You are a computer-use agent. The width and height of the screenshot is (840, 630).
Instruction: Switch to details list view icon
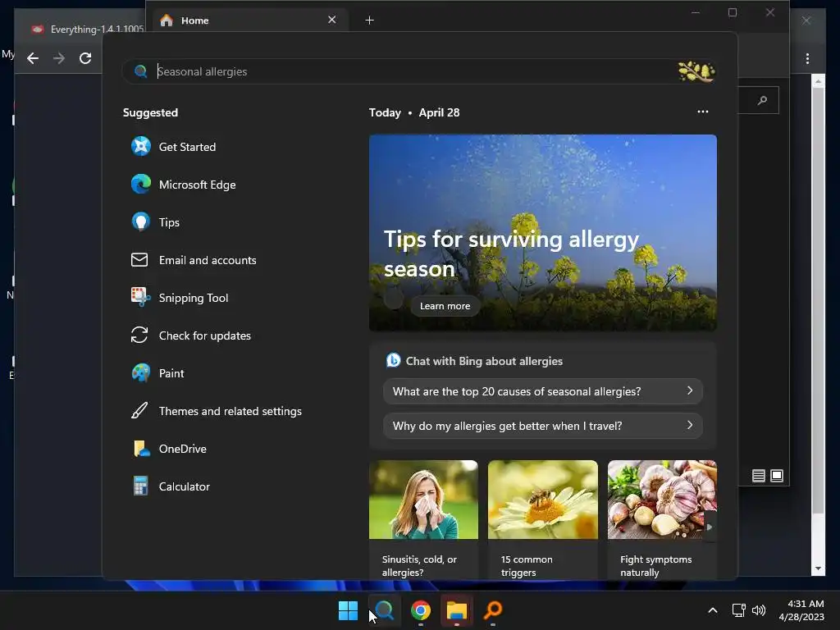click(759, 476)
